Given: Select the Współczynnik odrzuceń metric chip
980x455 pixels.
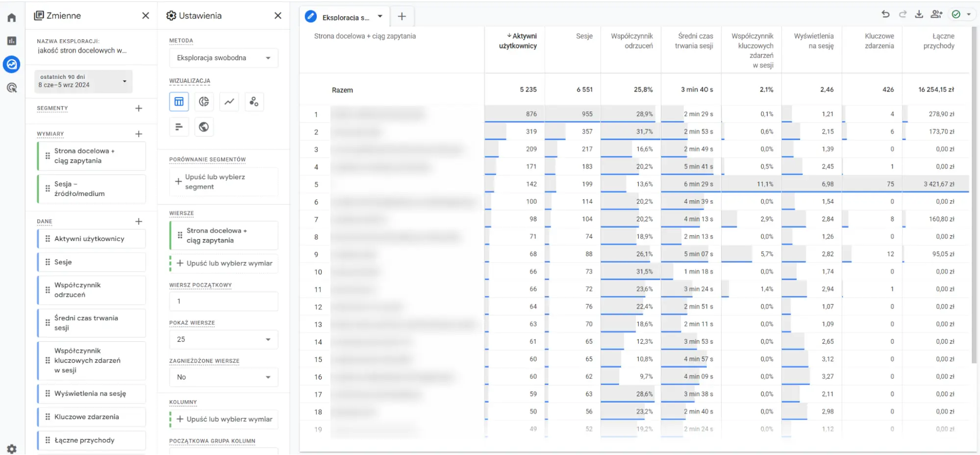Looking at the screenshot, I should (x=92, y=290).
